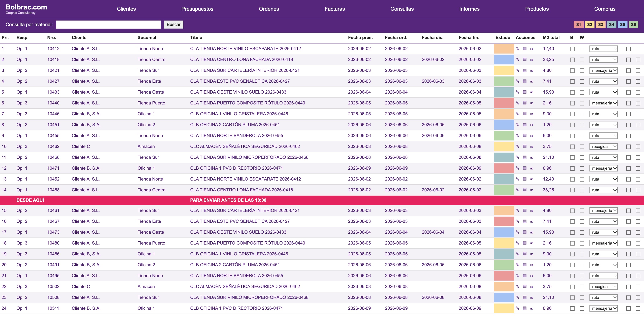Screen dimensions: 644x318
Task: Click the list detail icon for order 10433
Action: [x=525, y=92]
